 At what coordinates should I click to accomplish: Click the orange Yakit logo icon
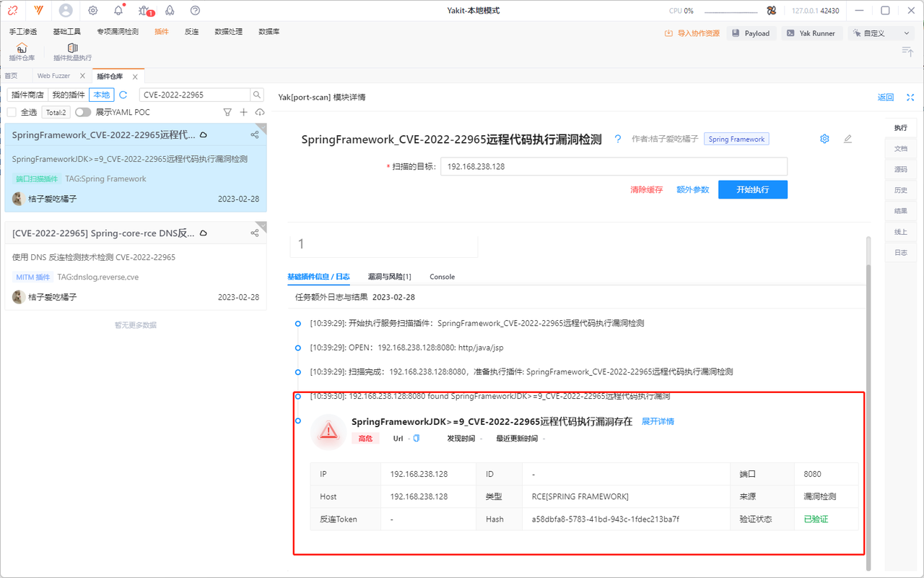point(38,11)
